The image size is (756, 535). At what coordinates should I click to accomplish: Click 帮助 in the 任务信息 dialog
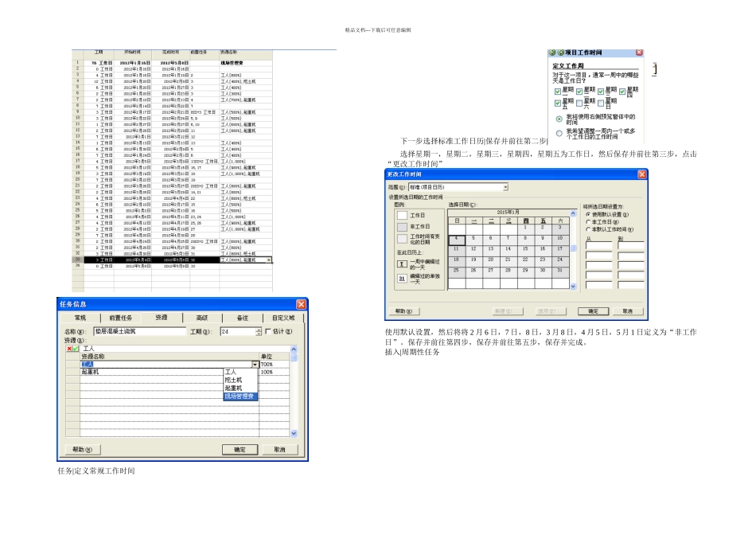tap(82, 450)
